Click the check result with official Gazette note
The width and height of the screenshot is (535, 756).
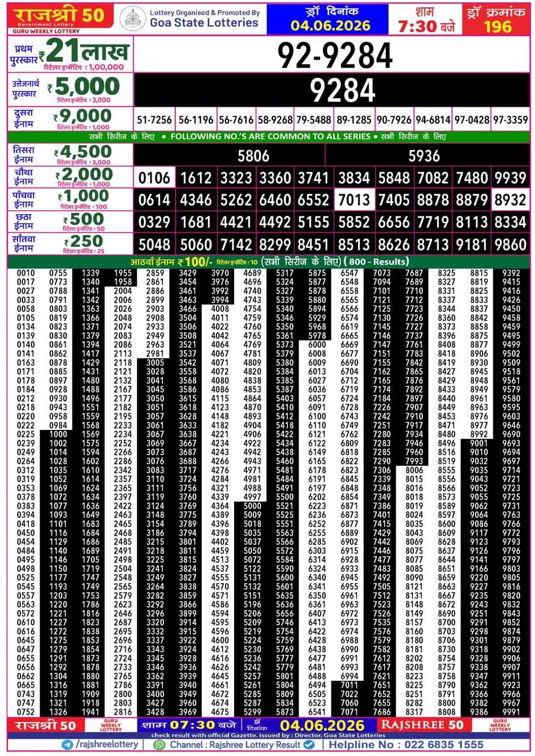(x=268, y=735)
